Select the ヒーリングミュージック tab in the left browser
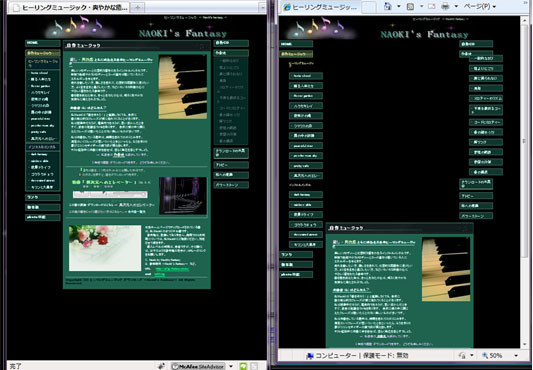Image resolution: width=533 pixels, height=370 pixels. (70, 7)
